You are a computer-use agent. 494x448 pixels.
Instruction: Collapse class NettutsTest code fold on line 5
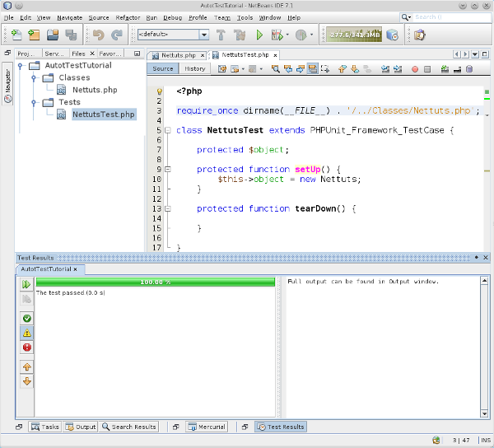pos(168,130)
